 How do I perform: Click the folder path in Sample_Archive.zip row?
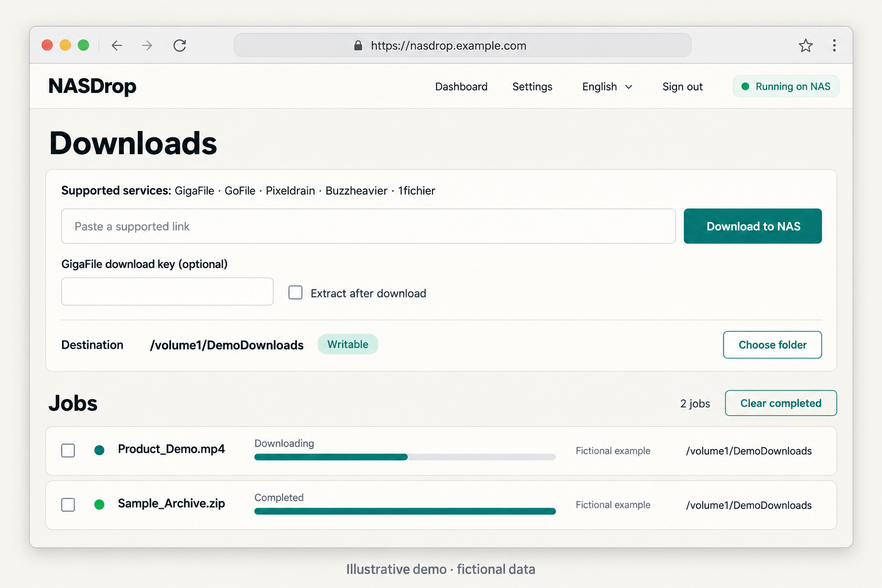click(749, 505)
